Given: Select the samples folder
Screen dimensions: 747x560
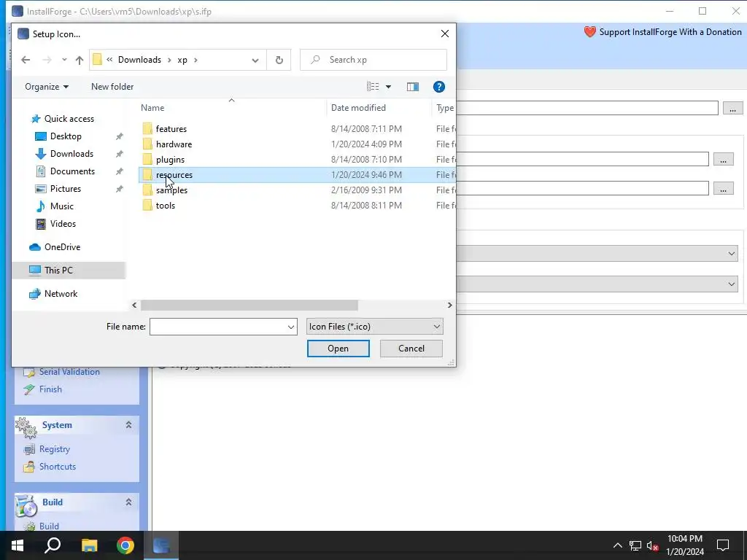Looking at the screenshot, I should [171, 190].
